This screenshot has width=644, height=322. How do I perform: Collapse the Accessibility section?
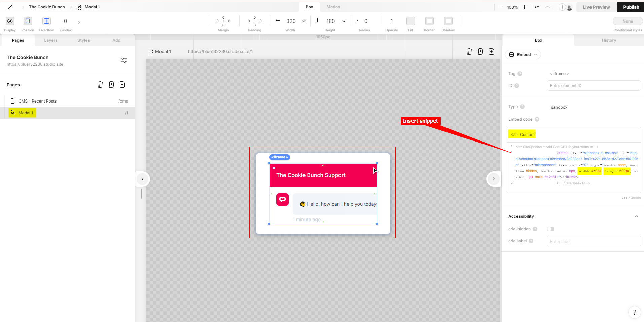(636, 216)
